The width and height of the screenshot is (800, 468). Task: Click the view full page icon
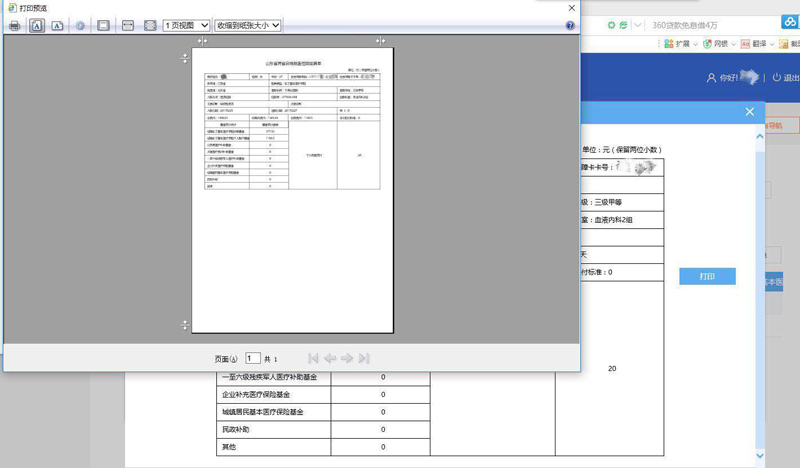point(150,25)
